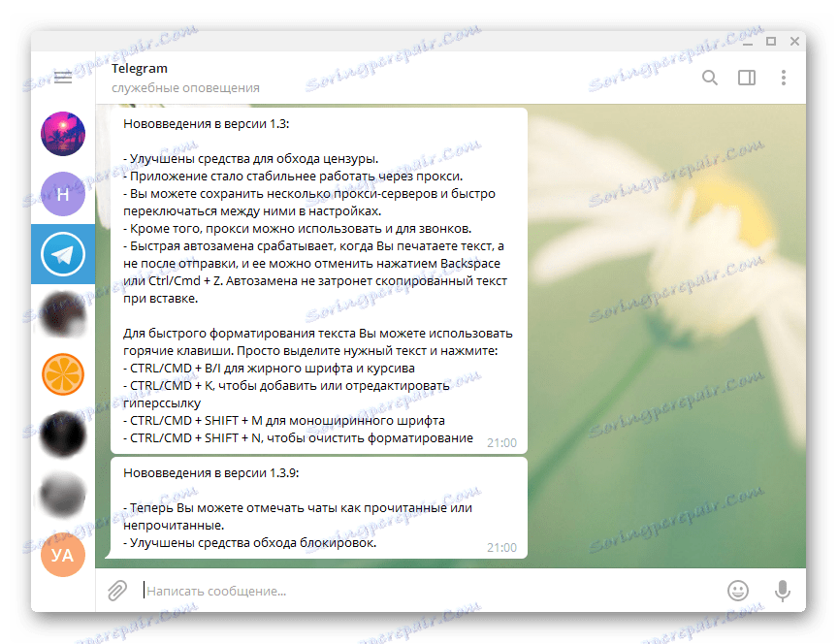Click 'CTRL/CMD + SHIFT + N' clear formatting line

pos(298,437)
